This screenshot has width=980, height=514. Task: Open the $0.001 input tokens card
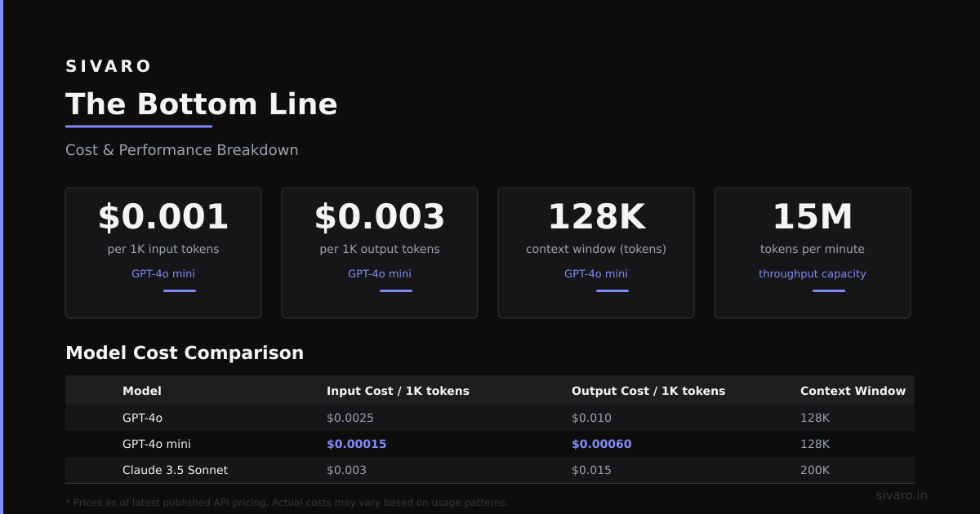tap(163, 253)
